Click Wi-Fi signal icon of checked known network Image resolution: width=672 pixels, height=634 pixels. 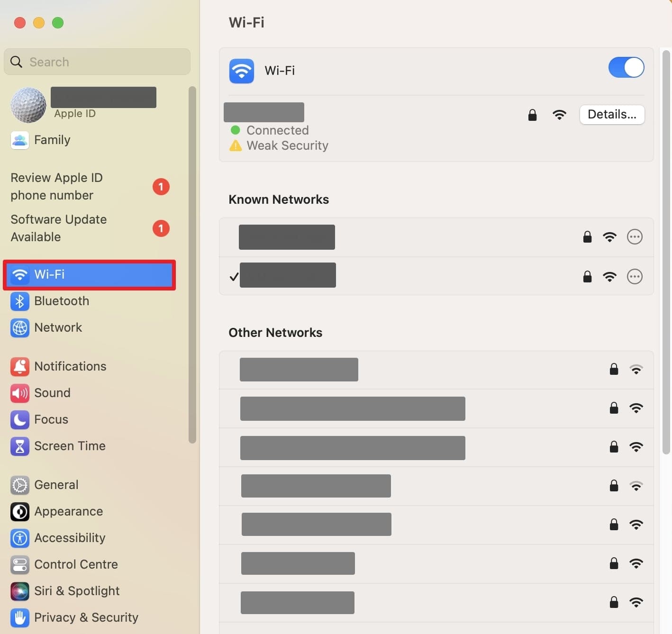[609, 276]
